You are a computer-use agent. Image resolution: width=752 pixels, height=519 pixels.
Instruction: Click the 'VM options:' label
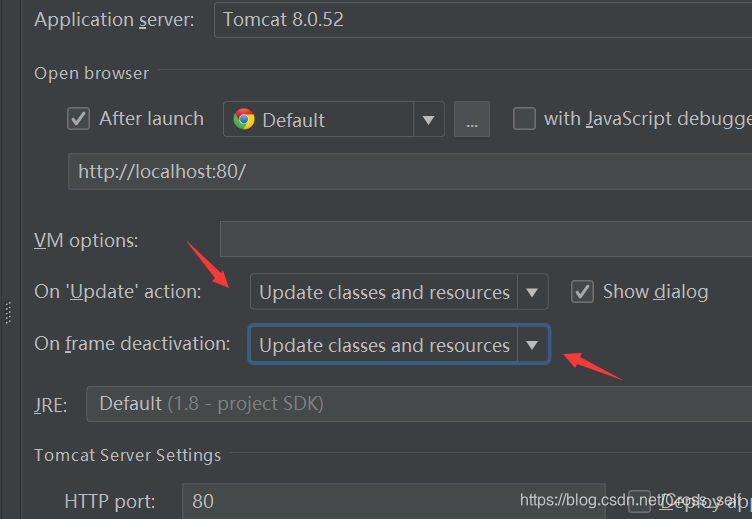pyautogui.click(x=86, y=240)
